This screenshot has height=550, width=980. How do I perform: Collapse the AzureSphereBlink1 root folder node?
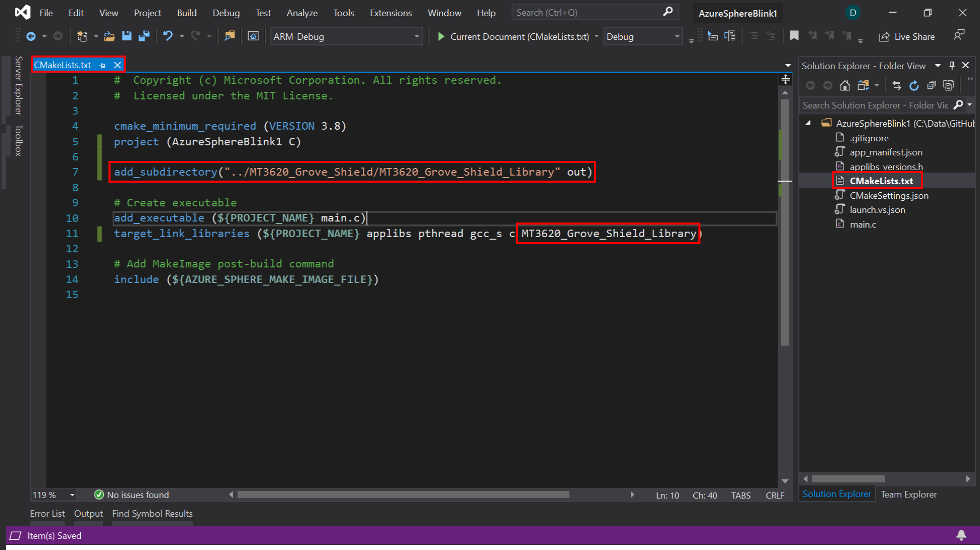coord(808,123)
